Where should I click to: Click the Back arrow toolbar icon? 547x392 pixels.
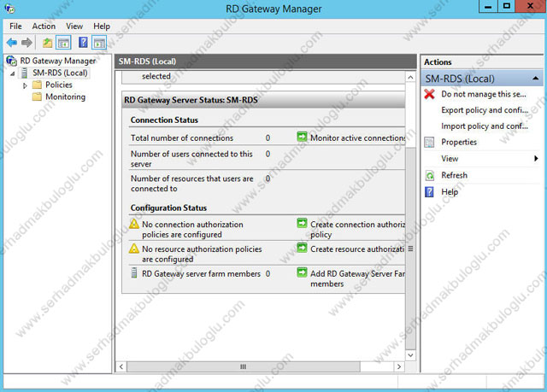point(11,43)
